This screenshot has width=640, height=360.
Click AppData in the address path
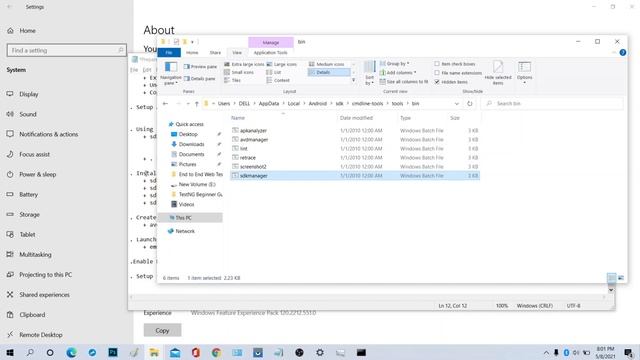pyautogui.click(x=269, y=104)
